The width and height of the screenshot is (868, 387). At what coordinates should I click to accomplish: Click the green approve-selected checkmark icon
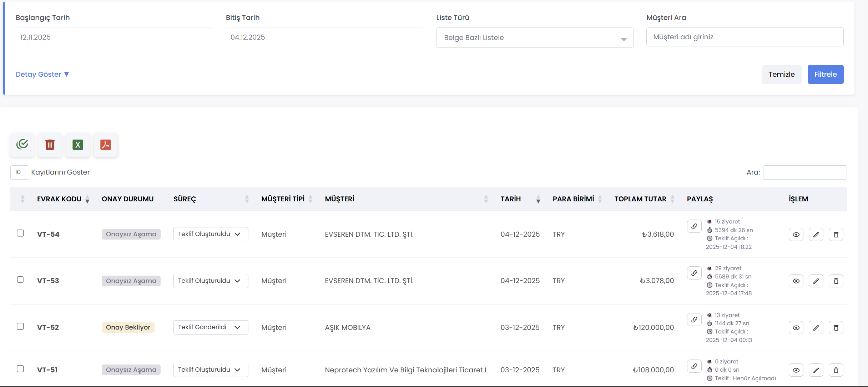click(22, 145)
